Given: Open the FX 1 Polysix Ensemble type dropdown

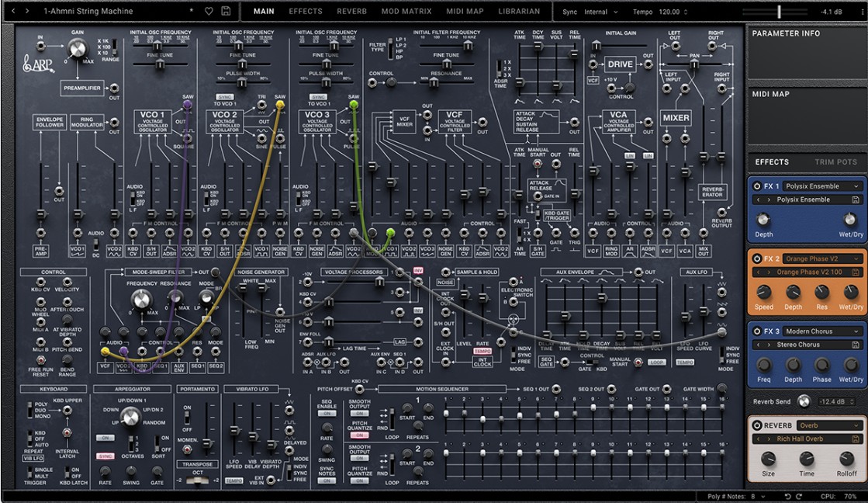Looking at the screenshot, I should coord(822,186).
